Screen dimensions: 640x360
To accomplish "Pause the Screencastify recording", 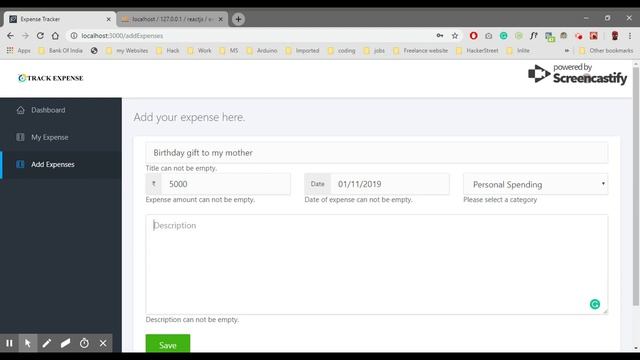I will [x=9, y=343].
